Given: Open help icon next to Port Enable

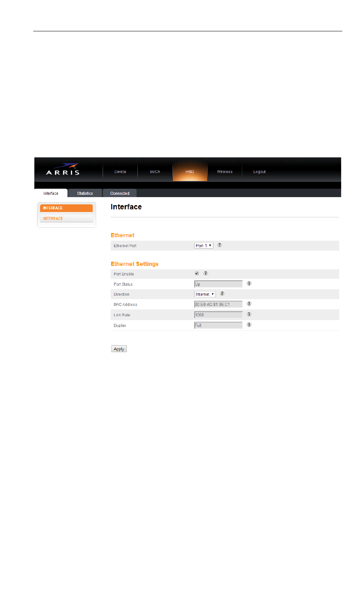Looking at the screenshot, I should tap(206, 274).
